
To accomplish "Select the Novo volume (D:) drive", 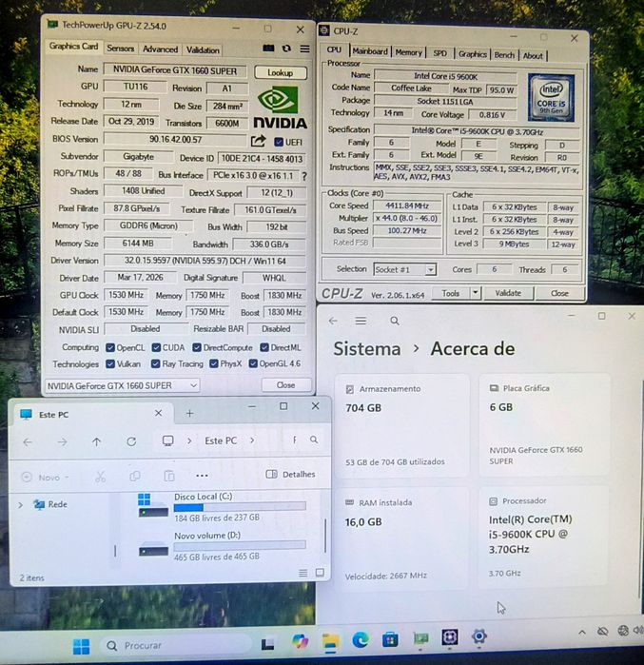I will pos(223,546).
